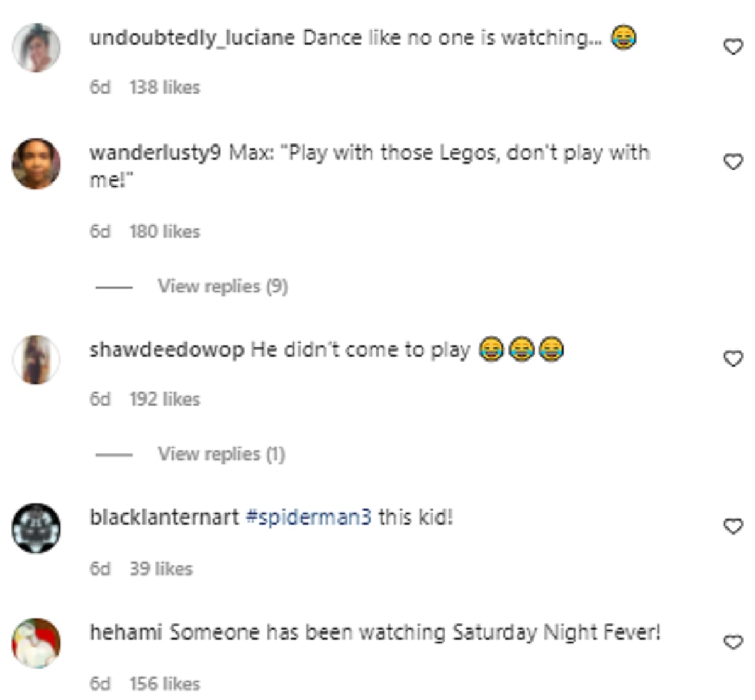Screen dimensions: 755x700
Task: Select the hehami username link
Action: (x=126, y=632)
